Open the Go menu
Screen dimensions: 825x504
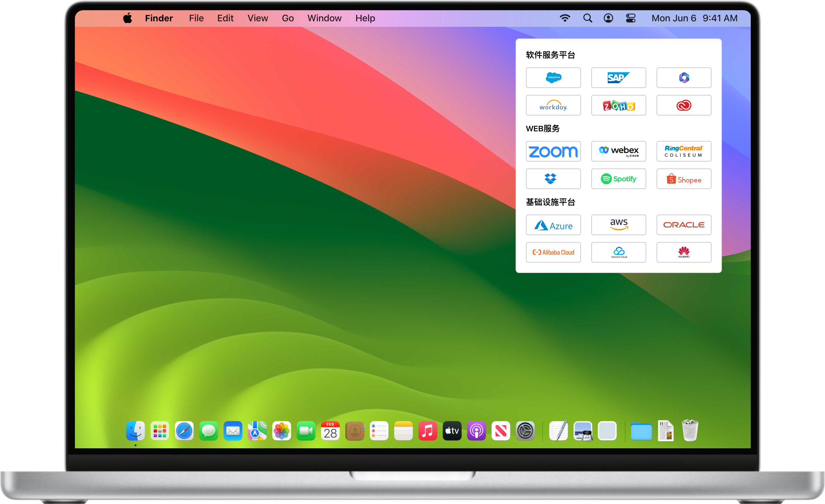(288, 18)
